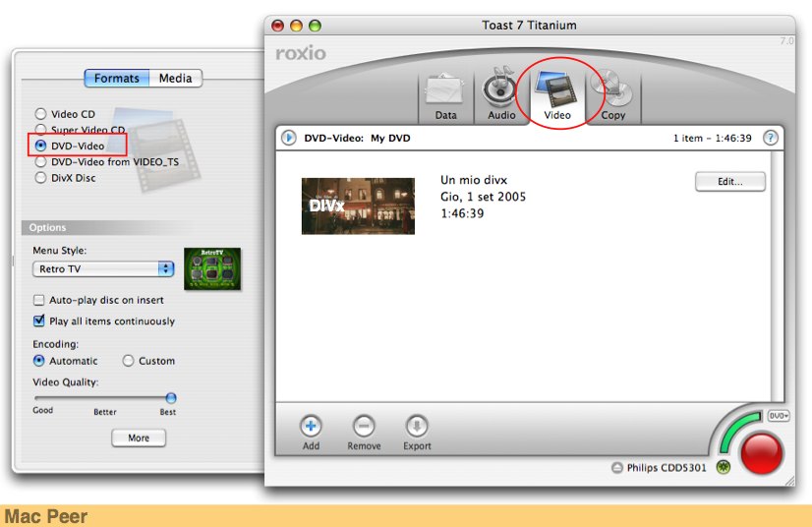
Task: Click the Add plus icon
Action: coord(311,426)
